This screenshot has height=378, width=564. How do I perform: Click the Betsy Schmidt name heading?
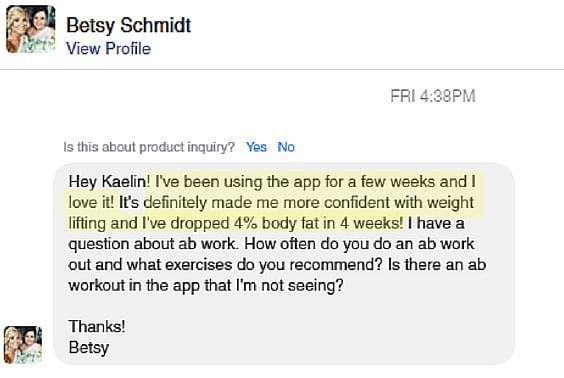[128, 26]
